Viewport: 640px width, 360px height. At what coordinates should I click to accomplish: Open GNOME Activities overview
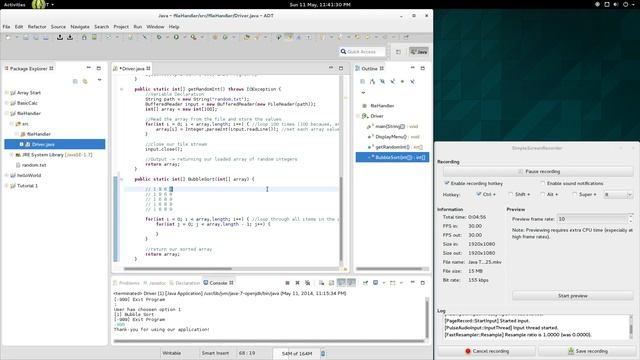(x=14, y=4)
